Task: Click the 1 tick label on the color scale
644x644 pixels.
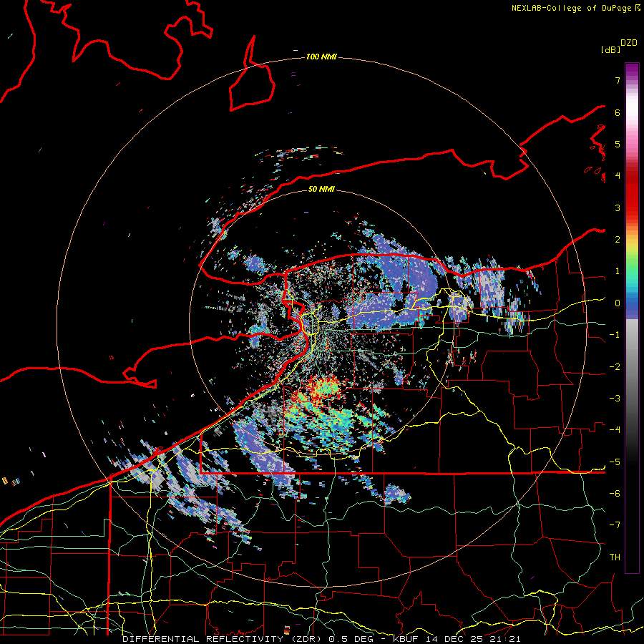Action: coord(618,271)
